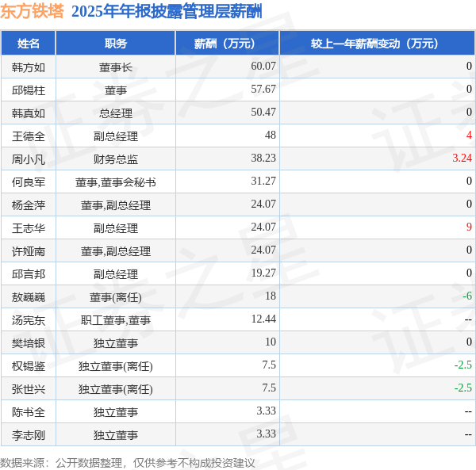Click the 总经理 cell in 韩真如's row
This screenshot has height=470, width=476.
click(116, 113)
